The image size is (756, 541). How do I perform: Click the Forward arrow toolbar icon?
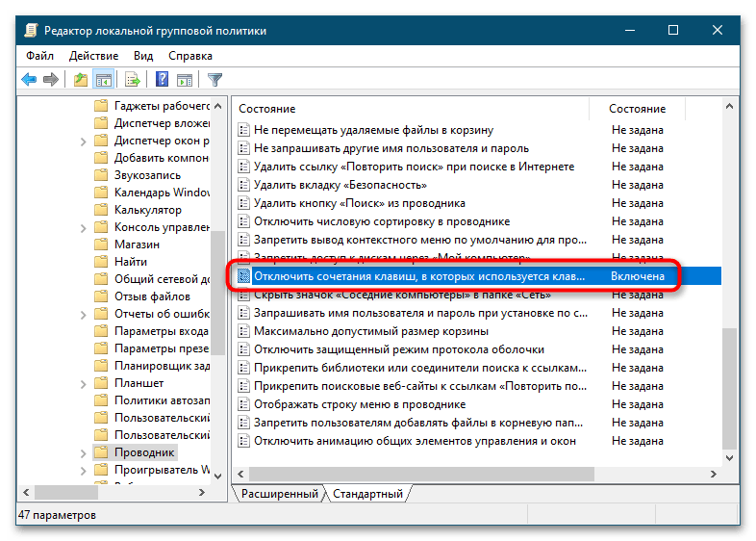51,79
